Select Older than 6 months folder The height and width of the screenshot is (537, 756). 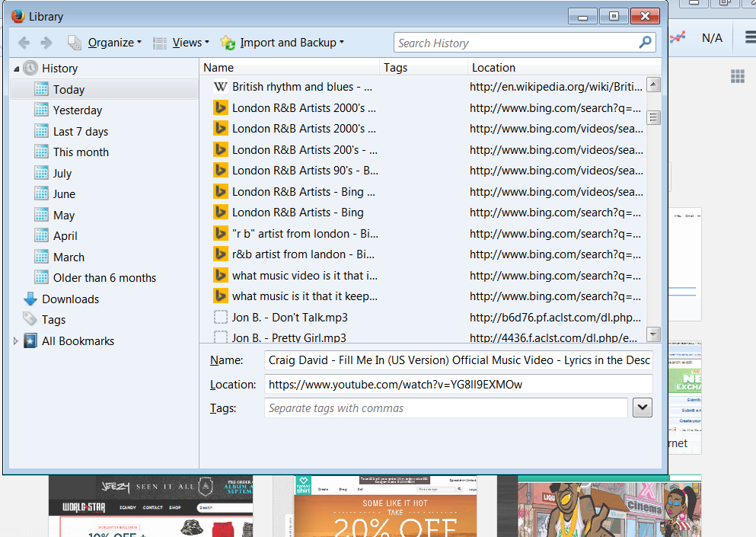[x=104, y=278]
